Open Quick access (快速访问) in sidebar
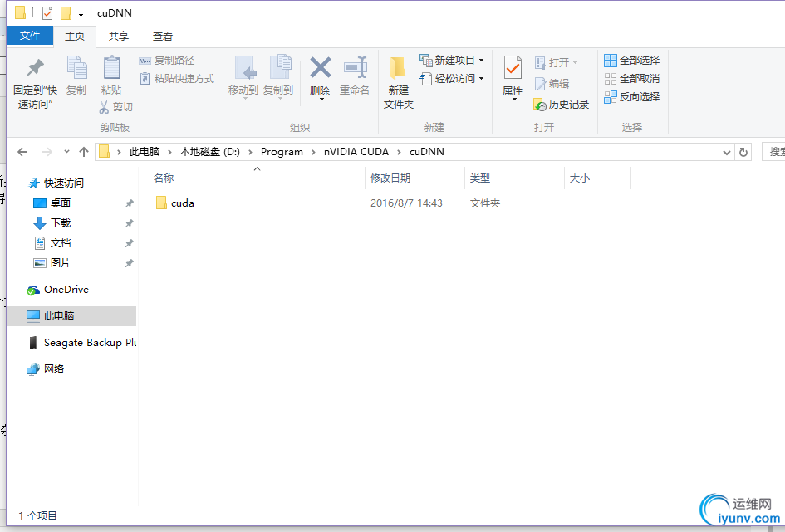785x532 pixels. [56, 183]
